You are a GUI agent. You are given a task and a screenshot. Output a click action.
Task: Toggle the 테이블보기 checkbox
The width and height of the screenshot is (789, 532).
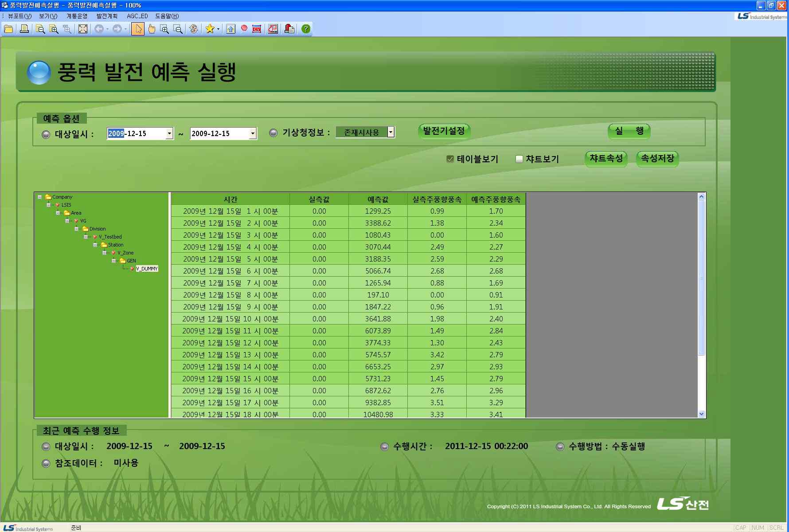click(x=450, y=159)
